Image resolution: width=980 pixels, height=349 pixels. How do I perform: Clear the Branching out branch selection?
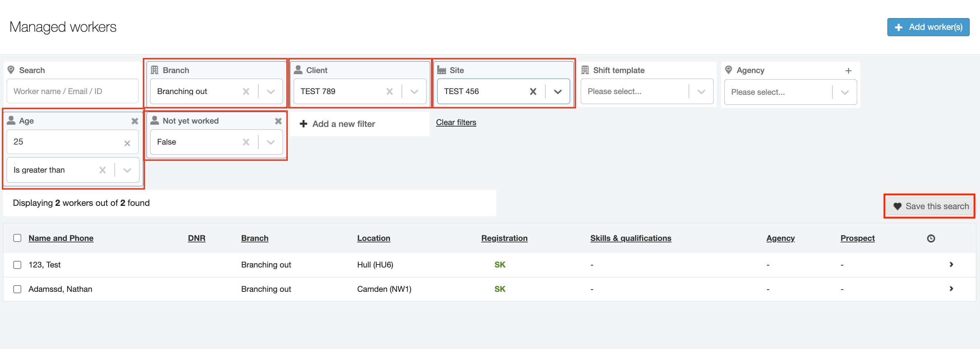246,91
